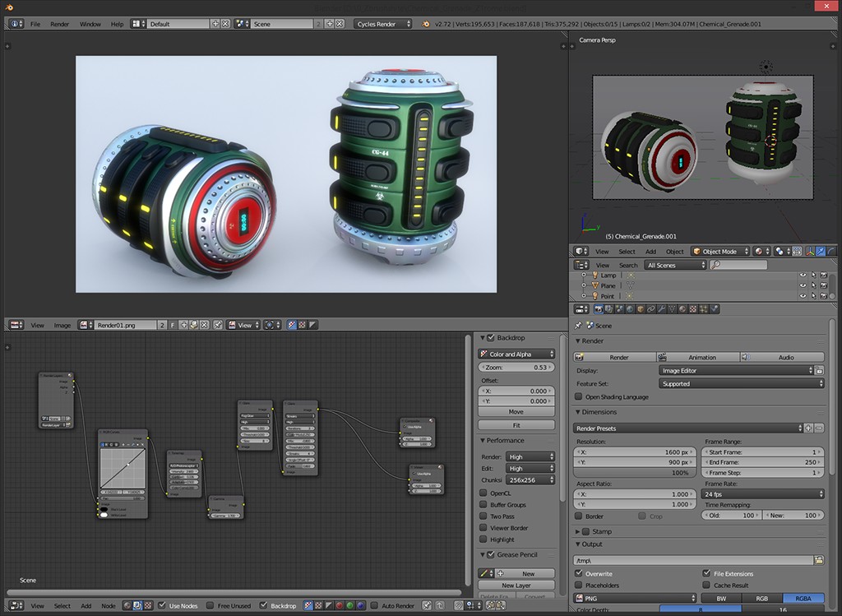The width and height of the screenshot is (842, 616).
Task: Click the Object constraints chain-link icon
Action: [650, 308]
